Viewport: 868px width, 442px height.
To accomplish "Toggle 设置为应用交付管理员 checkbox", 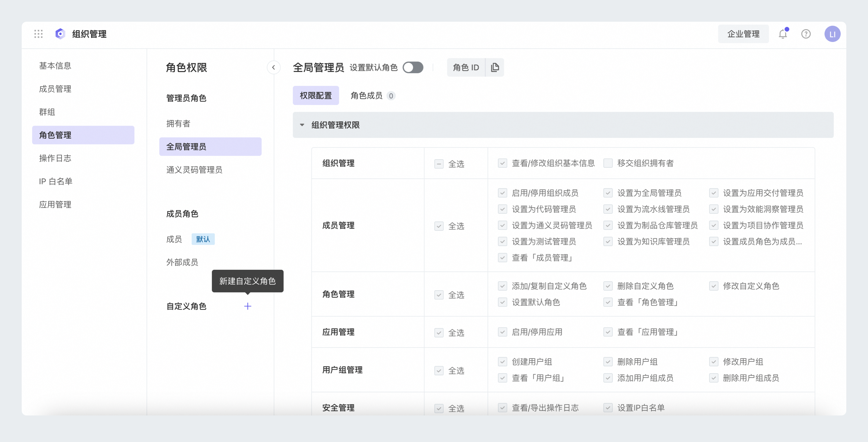I will 714,193.
